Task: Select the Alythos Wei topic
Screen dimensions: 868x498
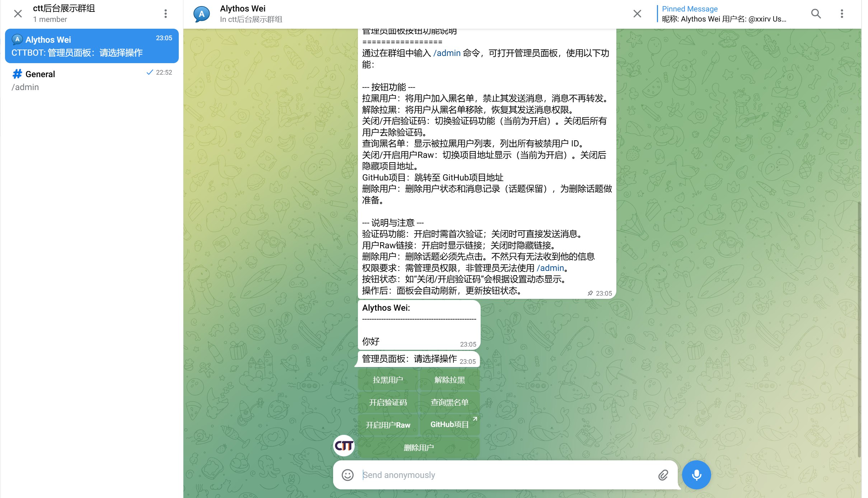Action: click(92, 46)
